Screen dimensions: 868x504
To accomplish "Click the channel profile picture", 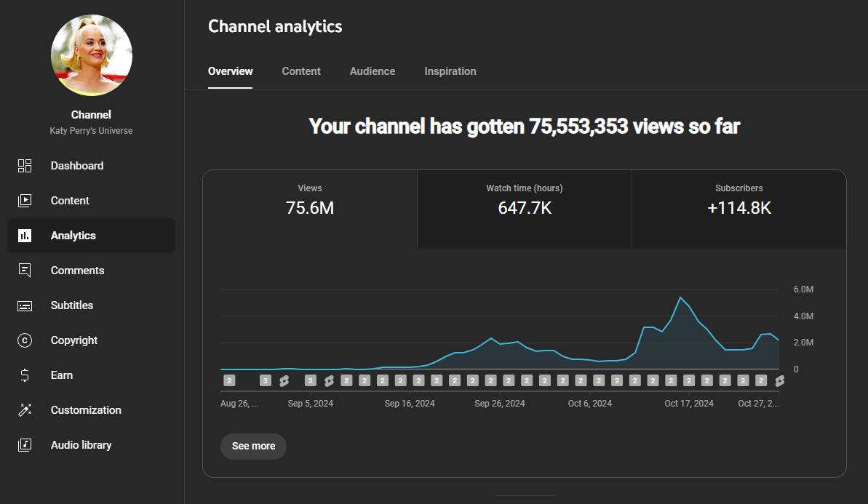I will click(x=92, y=55).
